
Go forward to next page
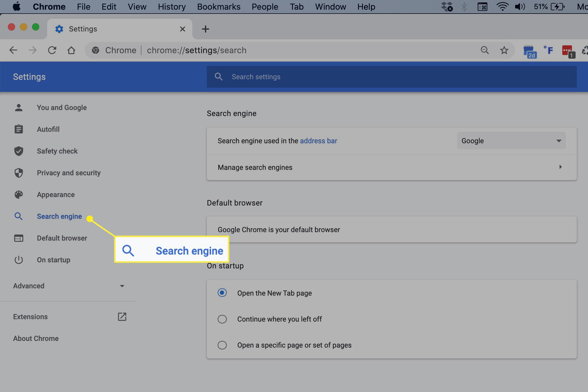pos(32,50)
